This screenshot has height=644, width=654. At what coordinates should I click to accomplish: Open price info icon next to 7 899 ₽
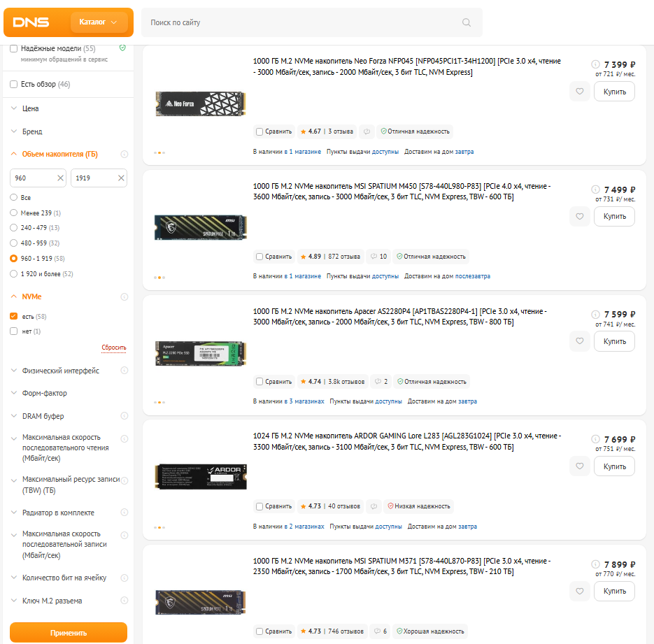point(596,564)
